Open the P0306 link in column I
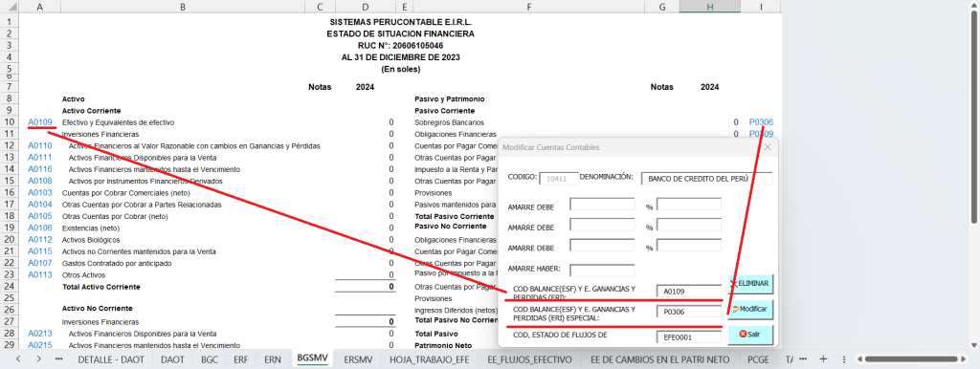Screen dimensions: 980x369 pos(761,122)
